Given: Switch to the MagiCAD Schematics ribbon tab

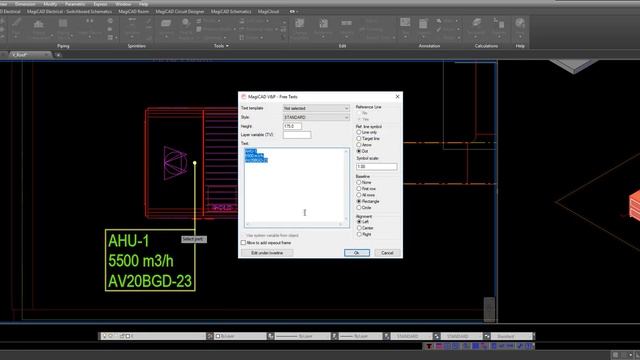Looking at the screenshot, I should tap(231, 11).
